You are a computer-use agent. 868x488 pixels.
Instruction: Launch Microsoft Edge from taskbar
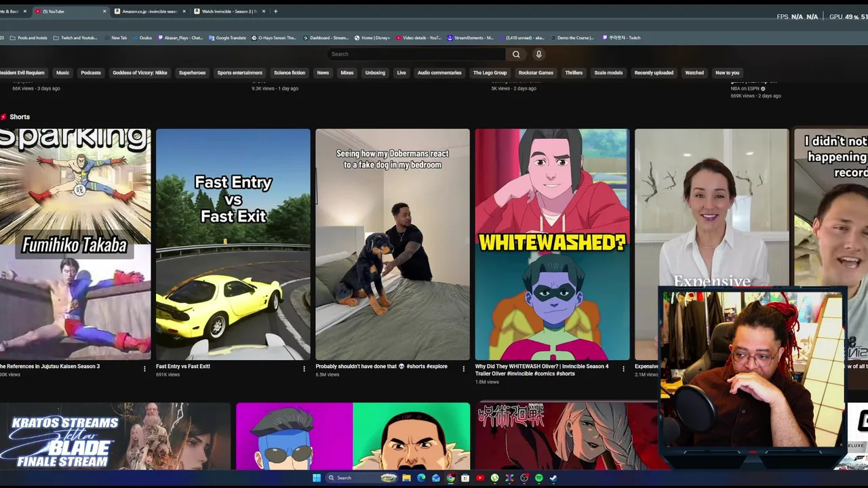tap(421, 478)
